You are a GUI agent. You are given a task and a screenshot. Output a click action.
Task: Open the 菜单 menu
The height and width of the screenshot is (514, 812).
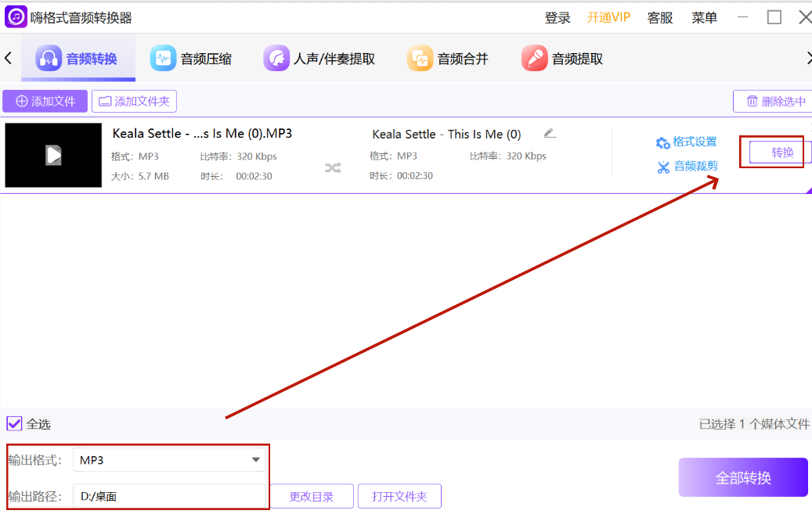[703, 16]
